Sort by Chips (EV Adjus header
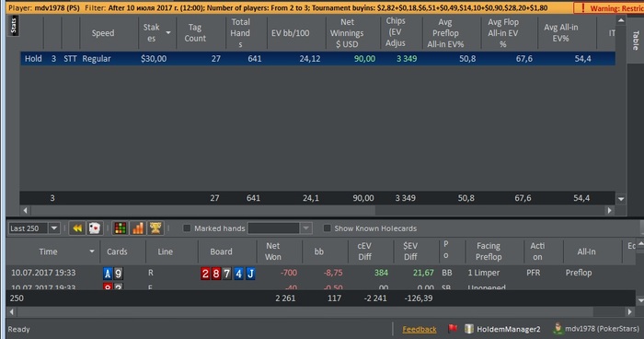The height and width of the screenshot is (339, 644). point(395,32)
